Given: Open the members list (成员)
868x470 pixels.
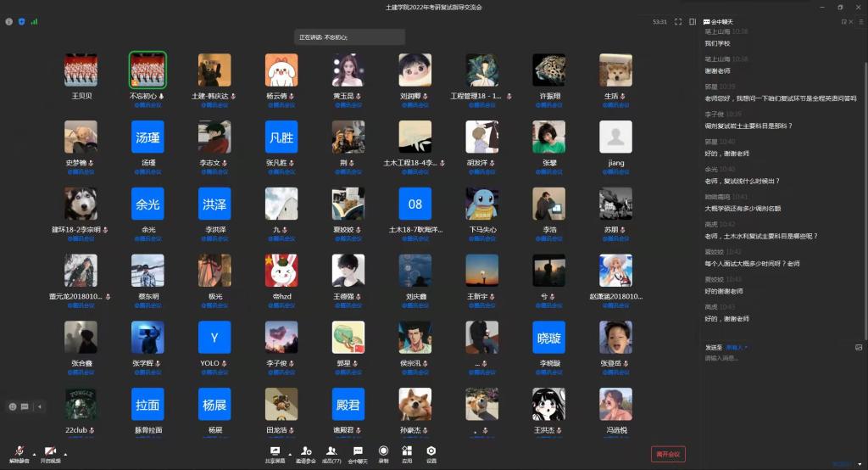Looking at the screenshot, I should click(331, 453).
